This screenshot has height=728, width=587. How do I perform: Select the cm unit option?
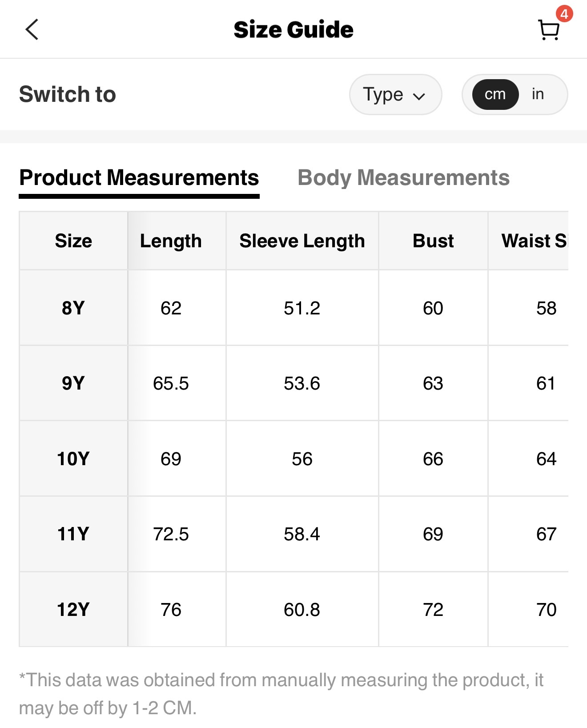click(x=495, y=94)
